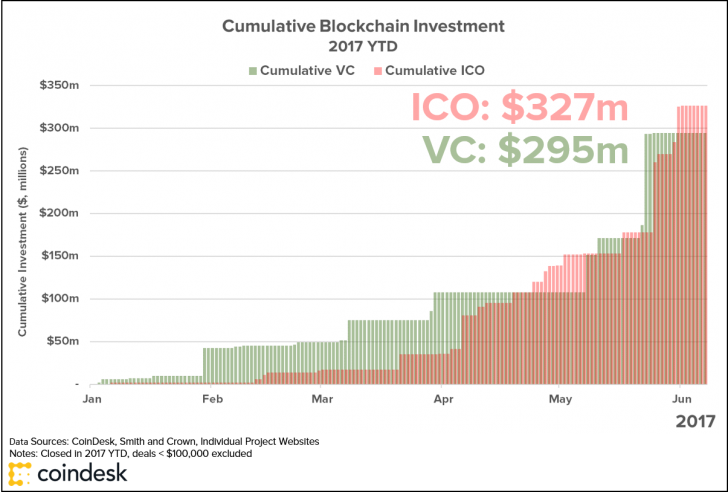Click the Apr x-axis label

pos(443,399)
